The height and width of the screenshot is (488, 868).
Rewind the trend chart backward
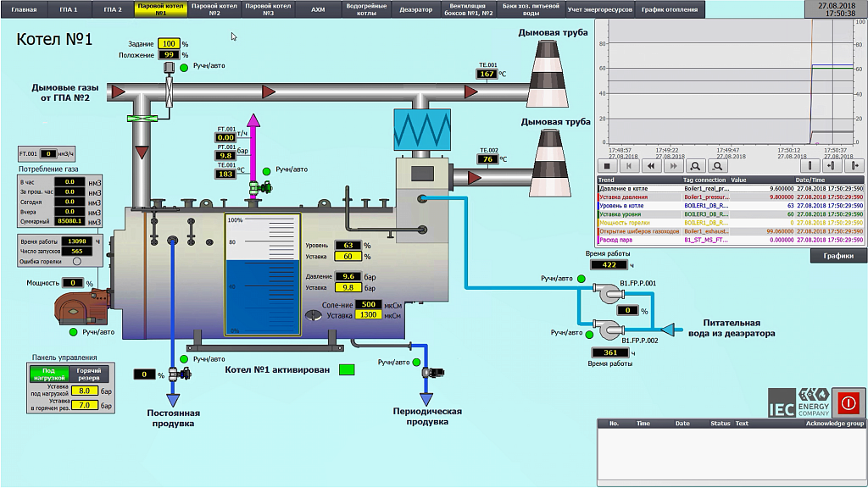coord(651,166)
